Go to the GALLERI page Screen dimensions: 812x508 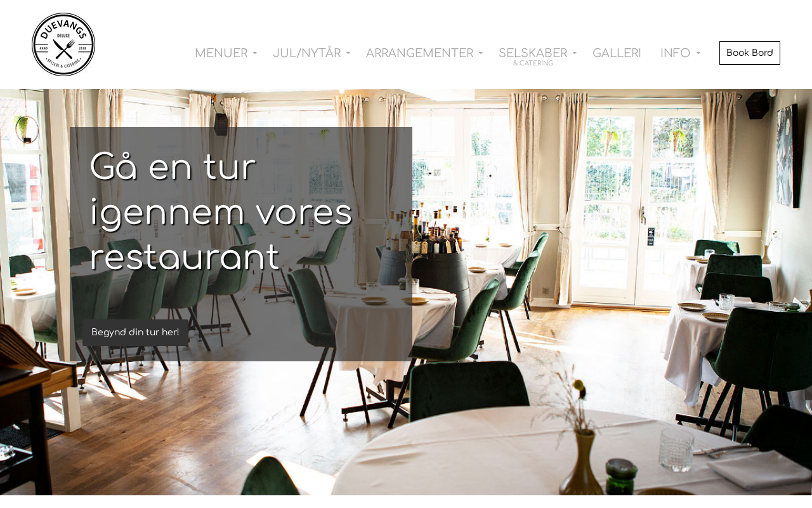point(617,53)
